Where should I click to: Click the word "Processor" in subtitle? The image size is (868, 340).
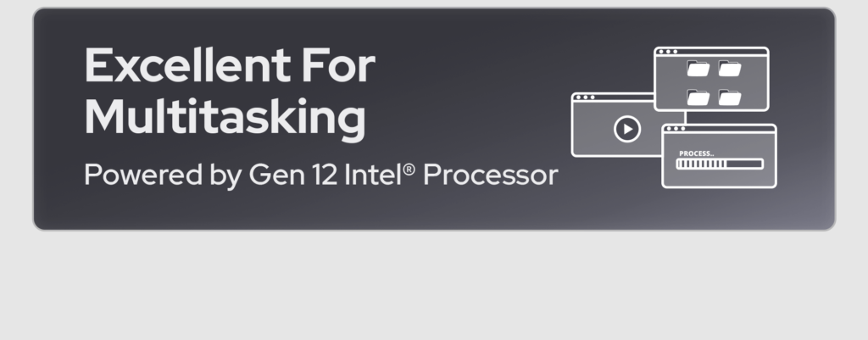point(490,176)
